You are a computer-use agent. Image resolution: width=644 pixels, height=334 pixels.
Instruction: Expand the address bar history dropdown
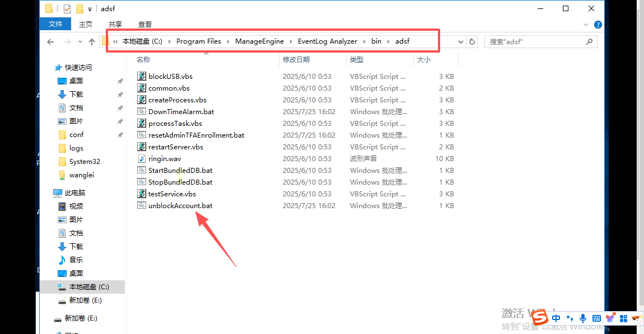point(461,42)
